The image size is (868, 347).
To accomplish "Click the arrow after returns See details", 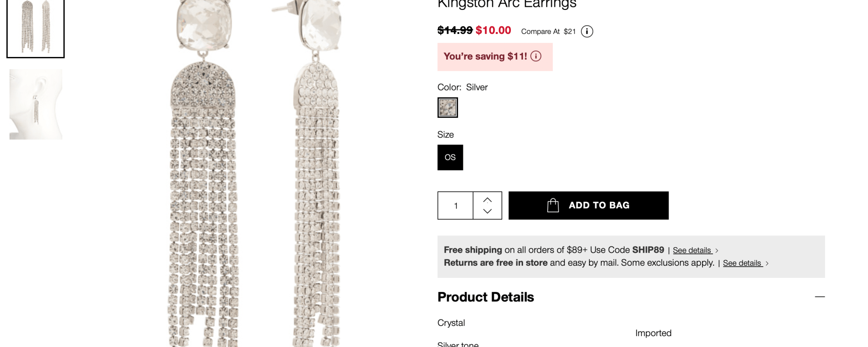I will tap(767, 263).
